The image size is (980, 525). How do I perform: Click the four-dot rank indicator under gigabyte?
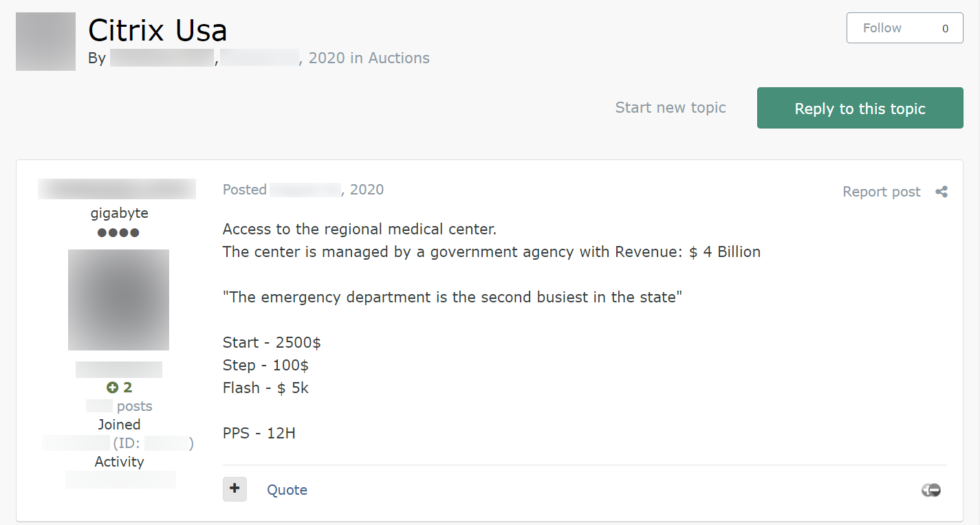[x=119, y=232]
